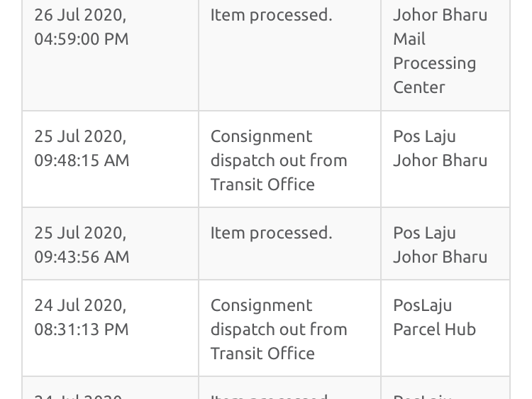The image size is (532, 399).
Task: Select the Item processed status at 09:43:56 AM
Action: click(271, 233)
